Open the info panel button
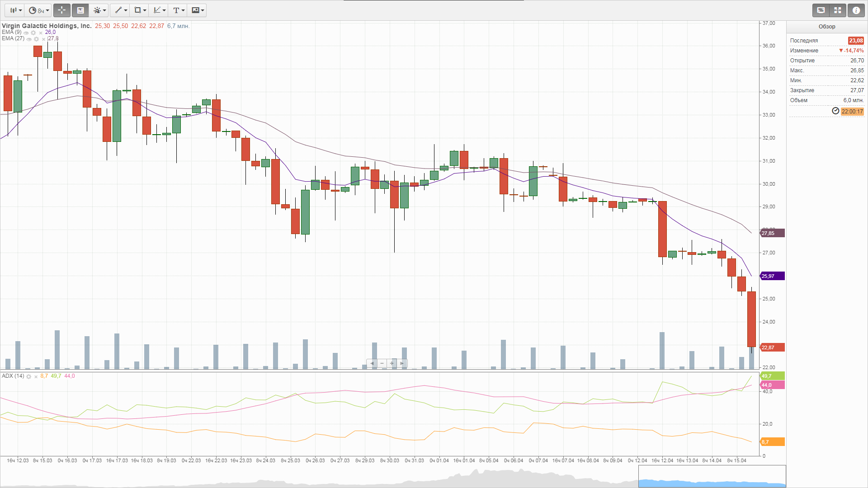The image size is (868, 488). (x=856, y=10)
